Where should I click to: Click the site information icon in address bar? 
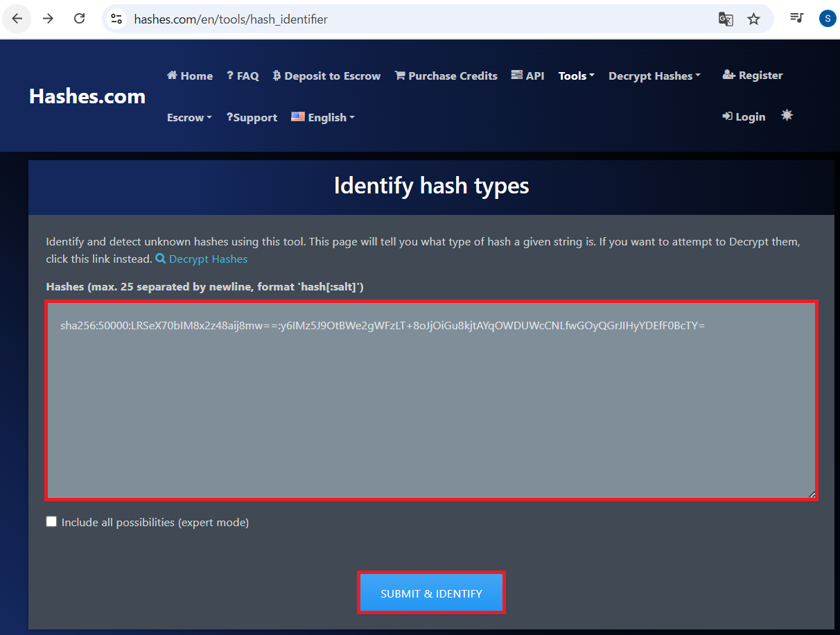point(117,19)
